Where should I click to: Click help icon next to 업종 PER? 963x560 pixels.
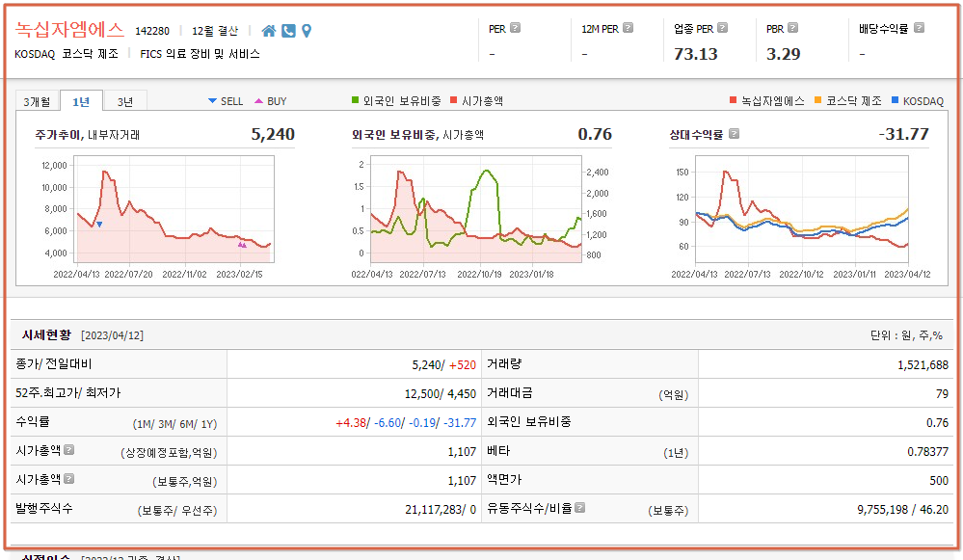point(722,28)
